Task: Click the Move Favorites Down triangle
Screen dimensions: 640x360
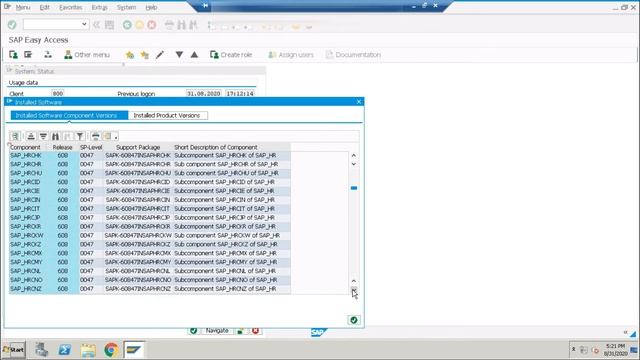Action: tap(179, 54)
